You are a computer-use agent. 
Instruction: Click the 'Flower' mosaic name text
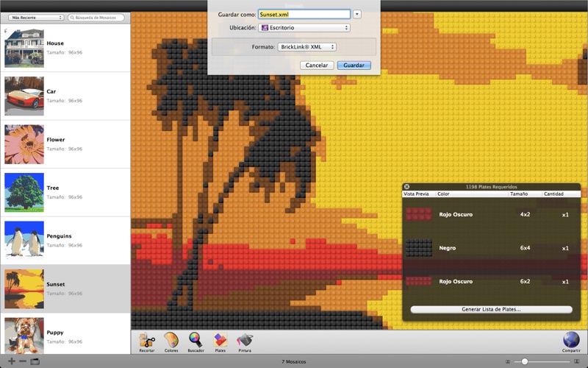coord(56,140)
